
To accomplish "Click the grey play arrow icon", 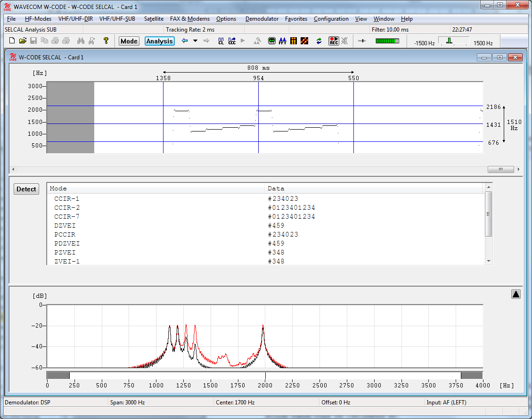I will tap(243, 41).
